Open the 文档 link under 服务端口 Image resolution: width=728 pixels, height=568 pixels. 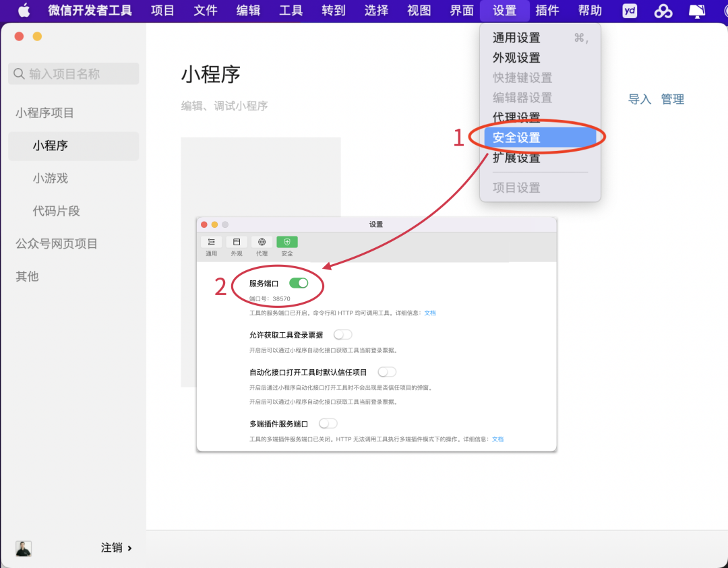430,313
